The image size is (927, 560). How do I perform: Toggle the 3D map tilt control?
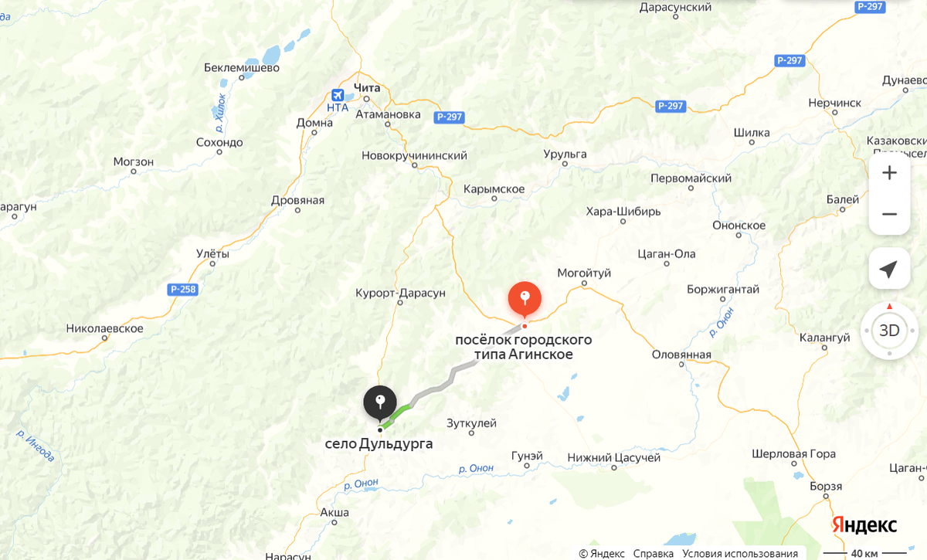(889, 331)
